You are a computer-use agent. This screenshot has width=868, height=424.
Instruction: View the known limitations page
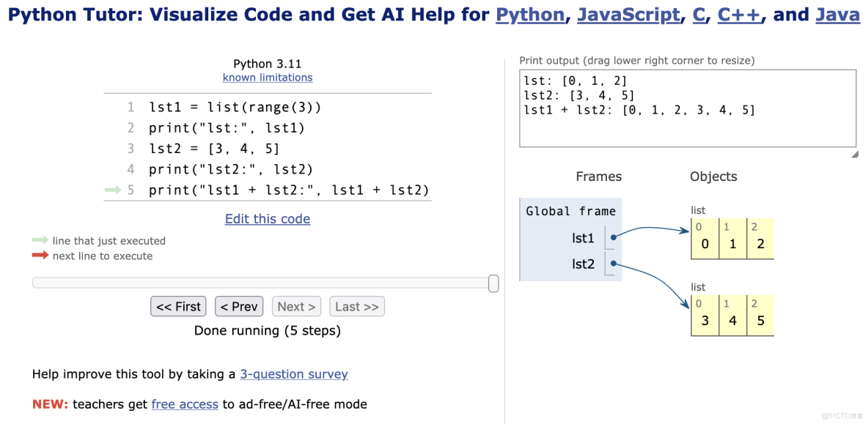[267, 77]
